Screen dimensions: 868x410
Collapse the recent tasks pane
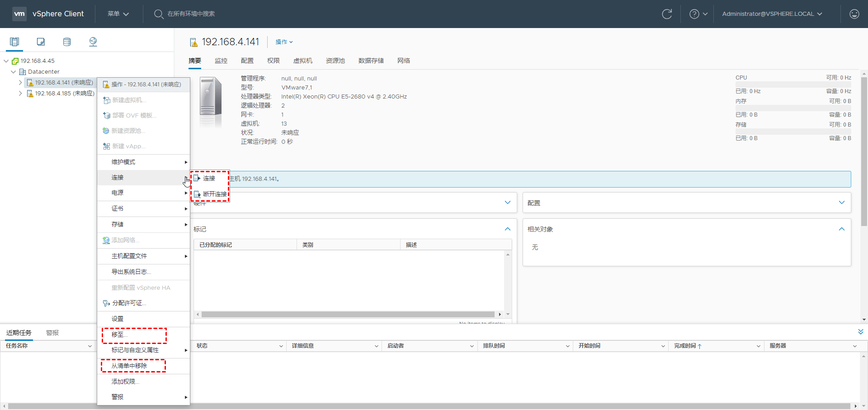pyautogui.click(x=860, y=332)
